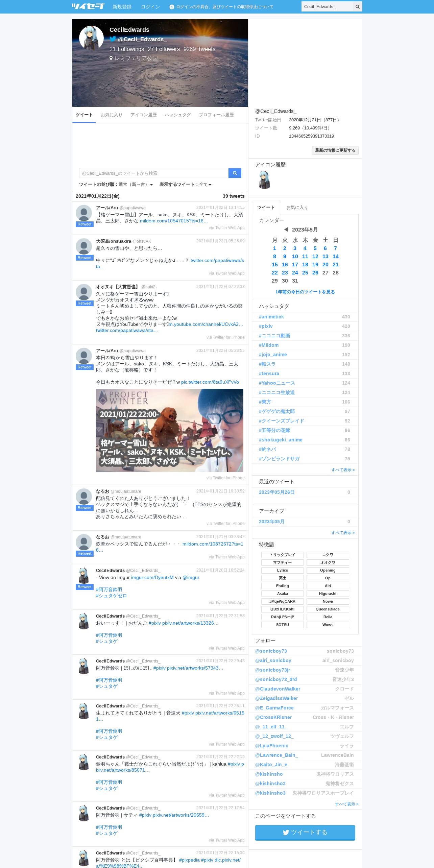Switch to アイコン履歴 tab

[x=143, y=115]
